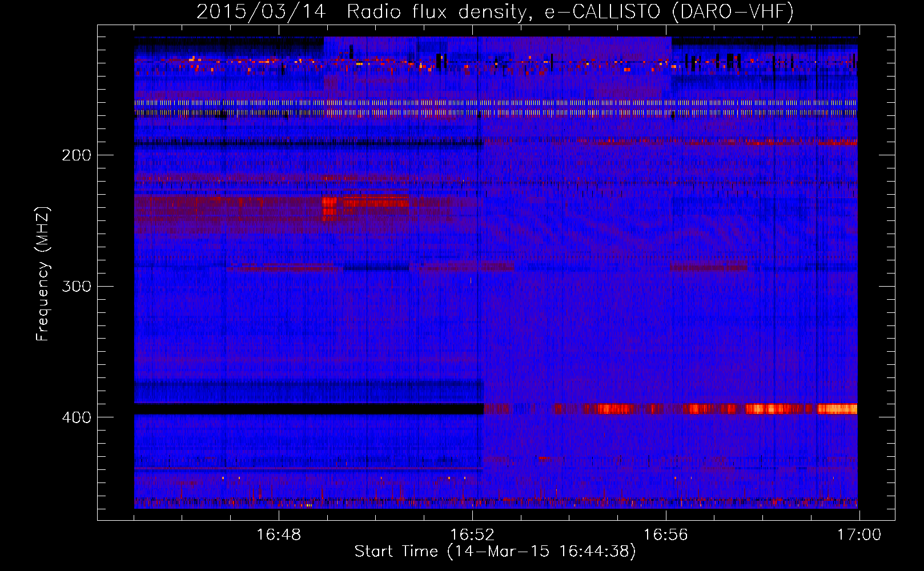This screenshot has width=924, height=571.
Task: Click the '17:00' time tick label
Action: pyautogui.click(x=859, y=534)
